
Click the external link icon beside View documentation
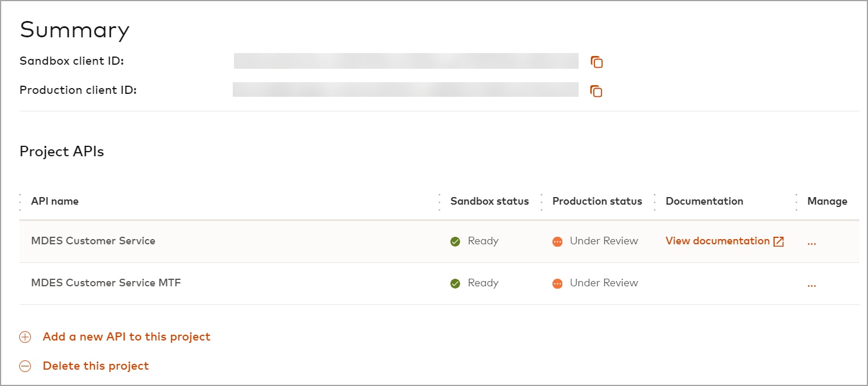click(x=778, y=242)
